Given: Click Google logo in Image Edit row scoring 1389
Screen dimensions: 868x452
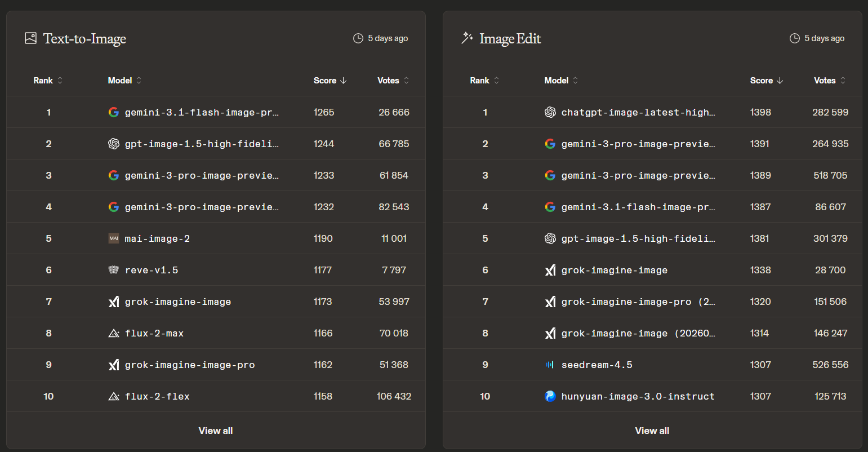Looking at the screenshot, I should click(550, 175).
